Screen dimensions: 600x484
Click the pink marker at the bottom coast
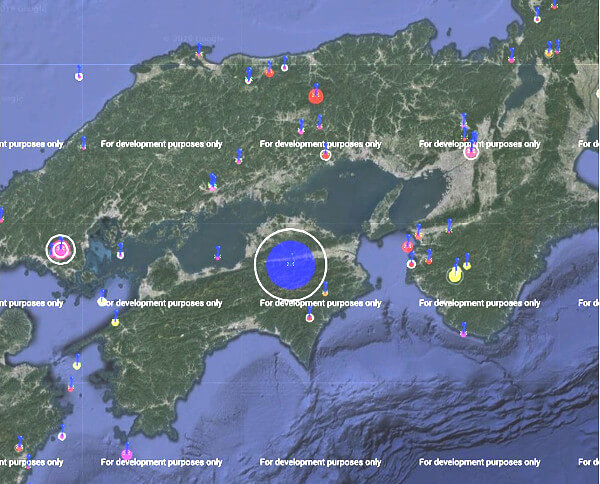click(x=127, y=454)
